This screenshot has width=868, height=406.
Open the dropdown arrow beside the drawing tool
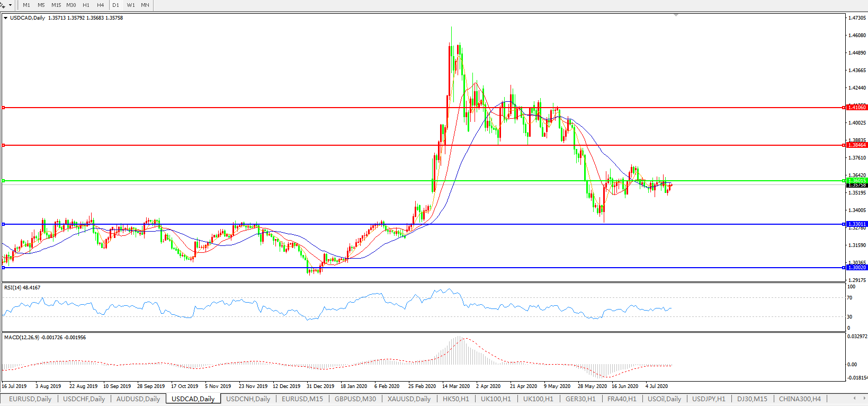pos(10,5)
